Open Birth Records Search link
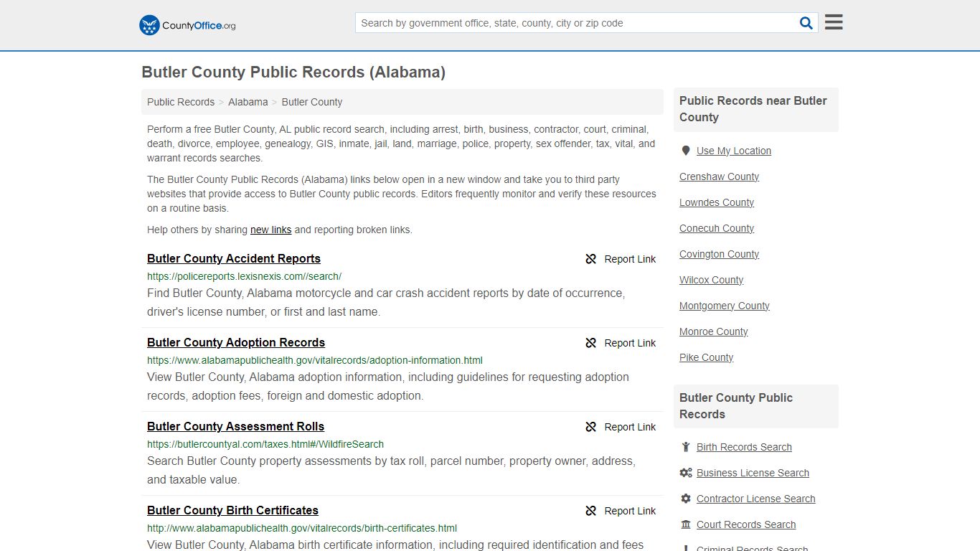The image size is (980, 551). [x=744, y=447]
